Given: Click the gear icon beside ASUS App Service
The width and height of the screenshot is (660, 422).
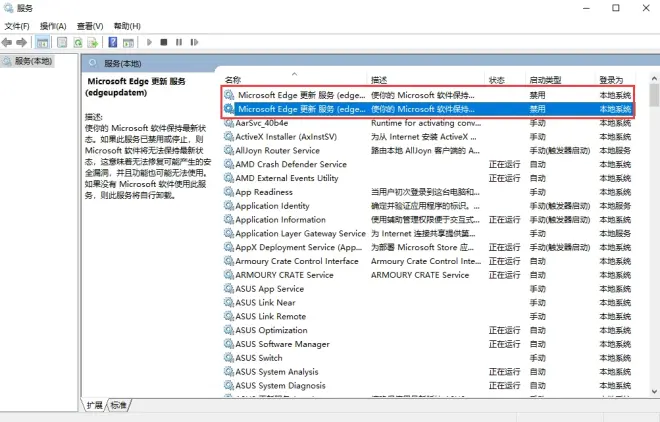Looking at the screenshot, I should coord(229,289).
